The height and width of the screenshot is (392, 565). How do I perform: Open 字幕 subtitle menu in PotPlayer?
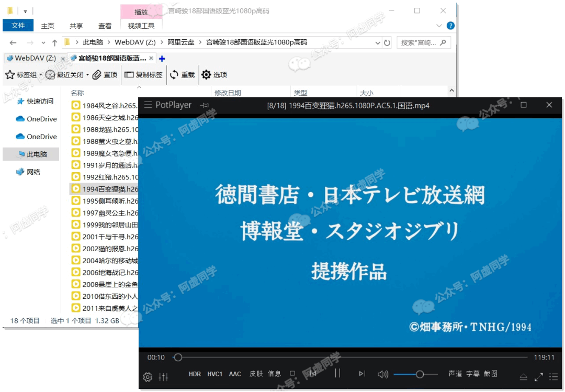pos(473,374)
